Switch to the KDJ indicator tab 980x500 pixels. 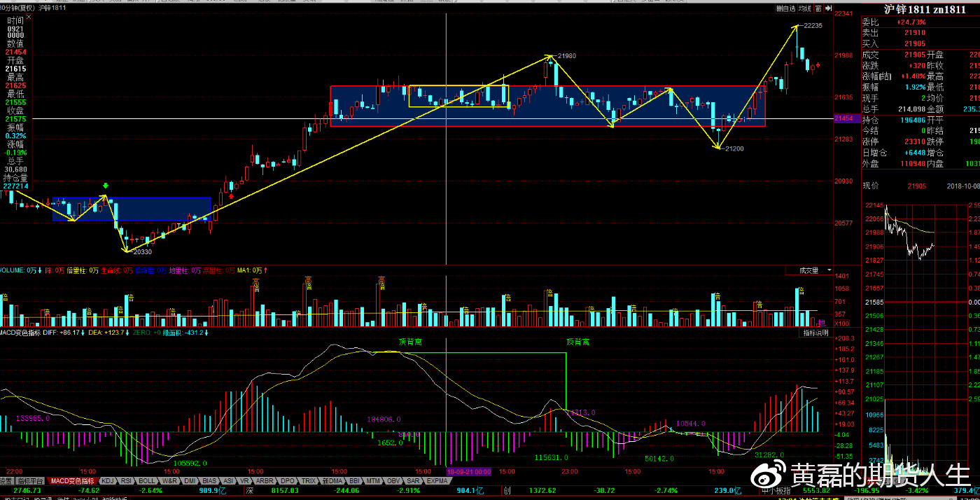point(108,481)
